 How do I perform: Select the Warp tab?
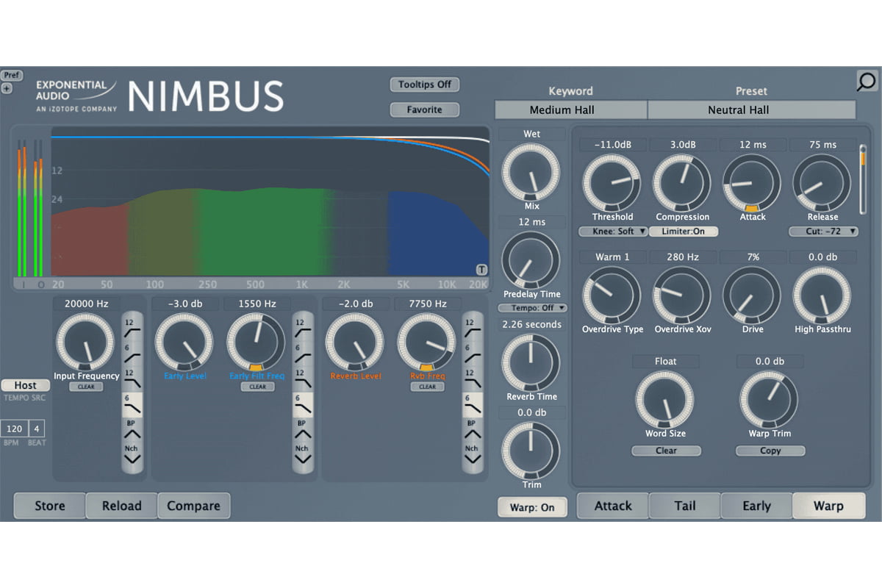coord(828,506)
